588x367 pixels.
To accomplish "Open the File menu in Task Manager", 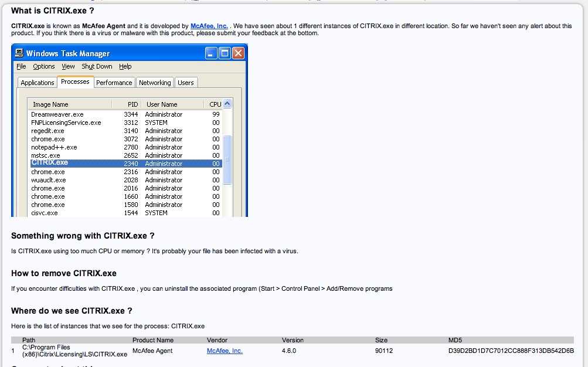I will 21,67.
